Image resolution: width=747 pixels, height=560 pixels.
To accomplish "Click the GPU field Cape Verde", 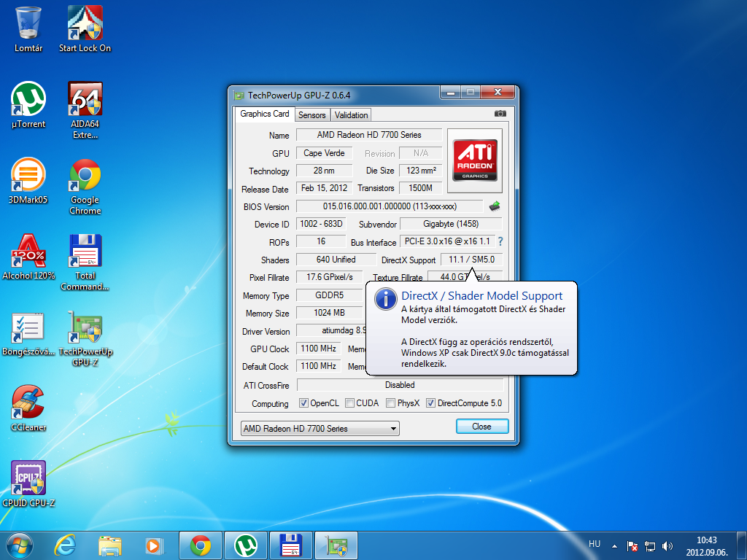I will click(x=324, y=153).
